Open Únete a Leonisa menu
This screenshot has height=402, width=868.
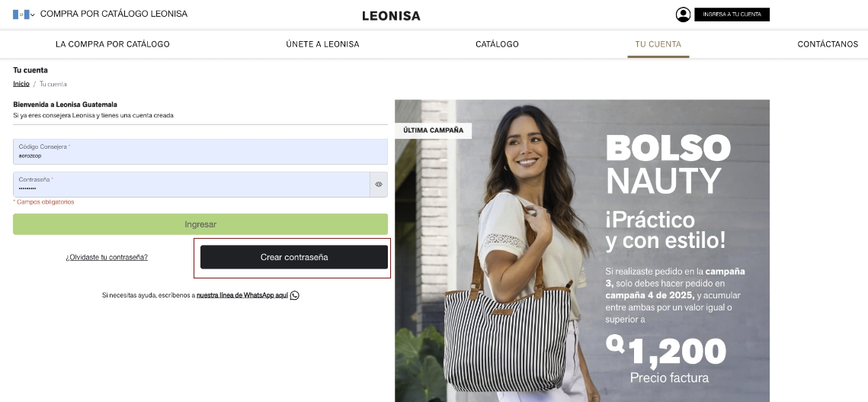322,44
